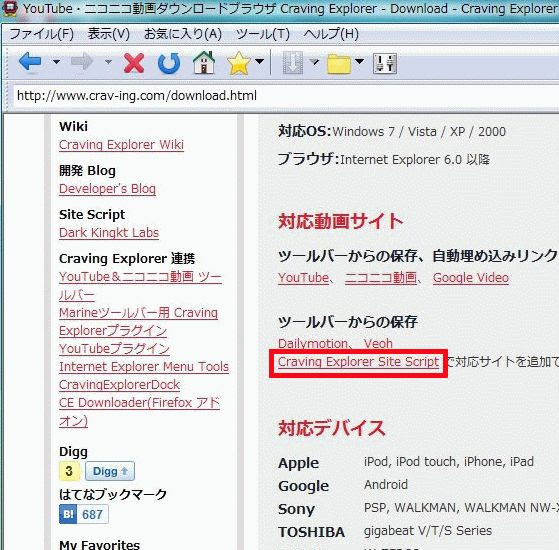Viewport: 559px width, 550px height.
Task: Click the Hatena B! bookmark icon
Action: pos(68,514)
